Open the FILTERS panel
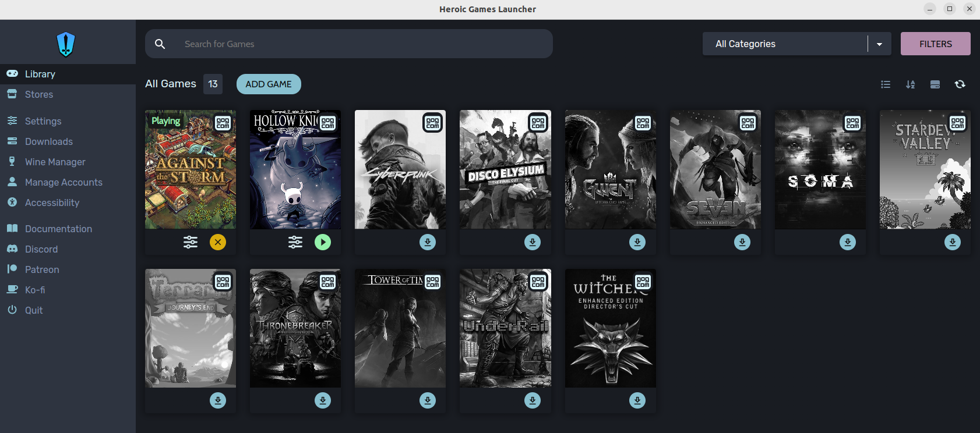 [x=936, y=44]
